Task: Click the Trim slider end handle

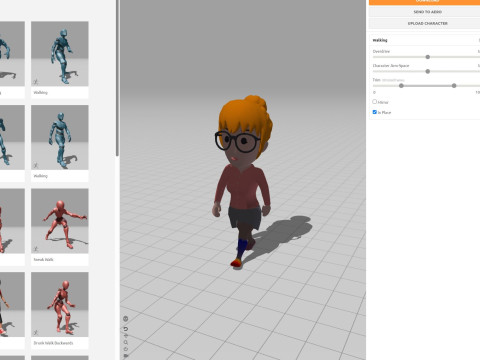Action: [454, 86]
